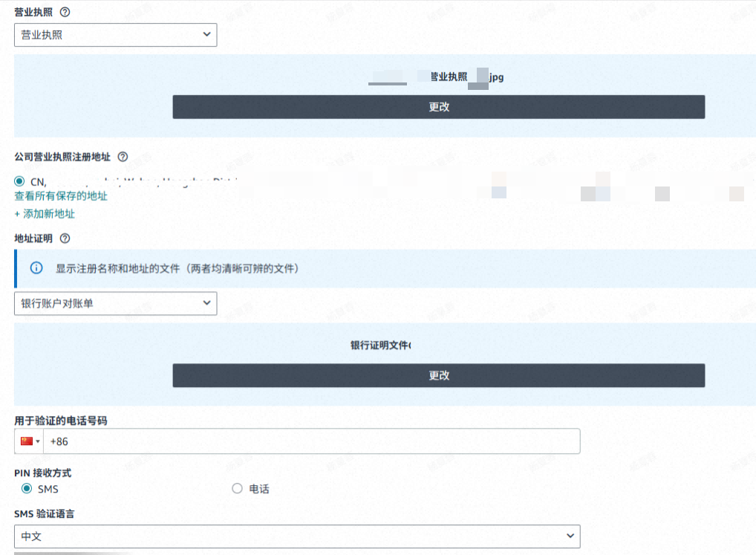Click + 添加新地址 link
This screenshot has height=555, width=756.
click(45, 214)
